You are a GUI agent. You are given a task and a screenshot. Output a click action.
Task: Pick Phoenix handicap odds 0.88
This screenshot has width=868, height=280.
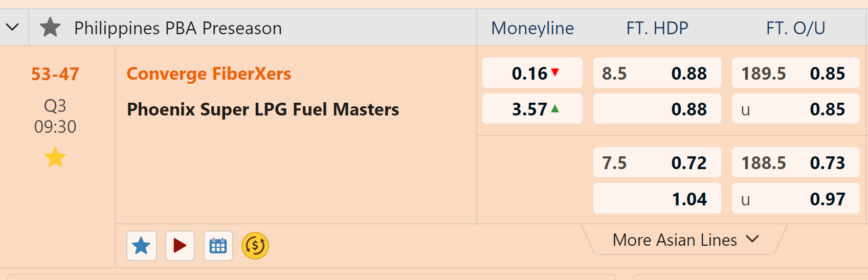point(657,109)
